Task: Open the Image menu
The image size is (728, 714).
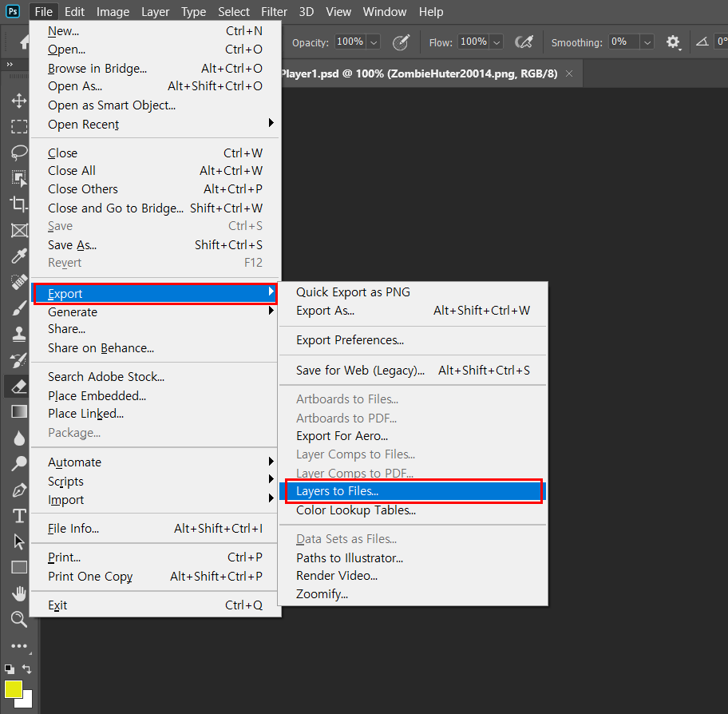Action: [113, 12]
